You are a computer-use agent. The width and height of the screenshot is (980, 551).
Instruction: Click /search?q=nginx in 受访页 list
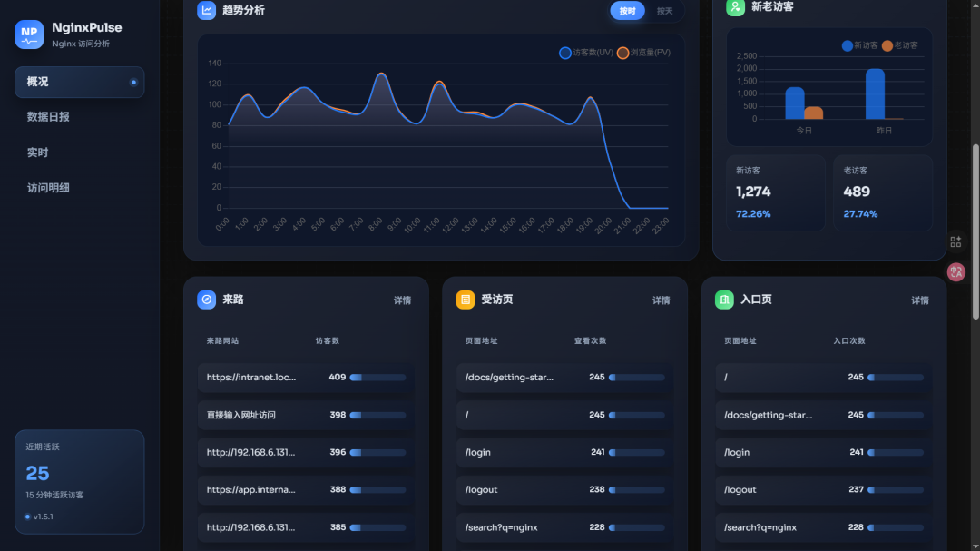(565, 527)
